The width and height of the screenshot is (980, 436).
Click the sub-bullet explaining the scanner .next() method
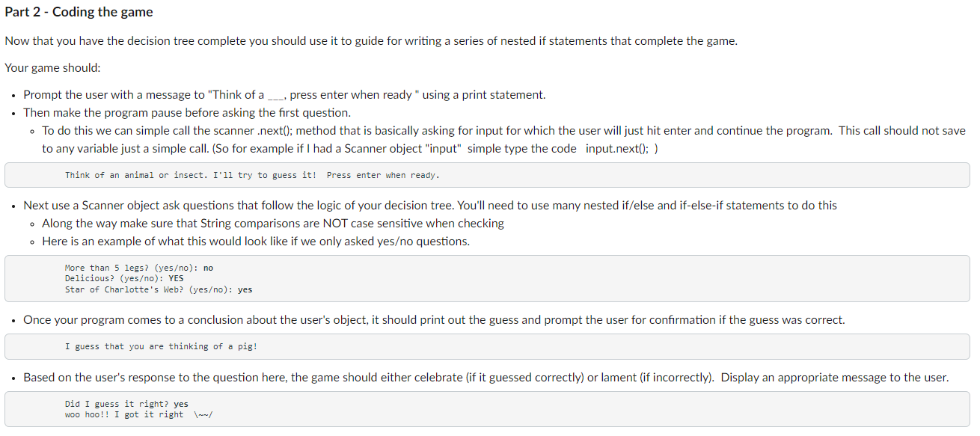coord(503,140)
